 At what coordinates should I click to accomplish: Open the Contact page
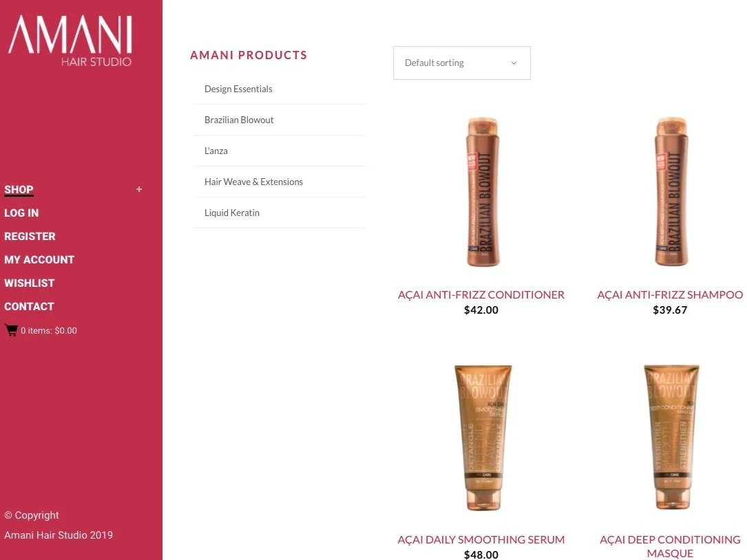click(29, 306)
